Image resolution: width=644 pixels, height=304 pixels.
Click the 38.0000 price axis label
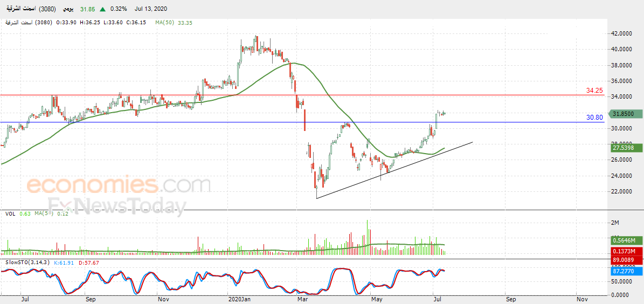[x=622, y=65]
